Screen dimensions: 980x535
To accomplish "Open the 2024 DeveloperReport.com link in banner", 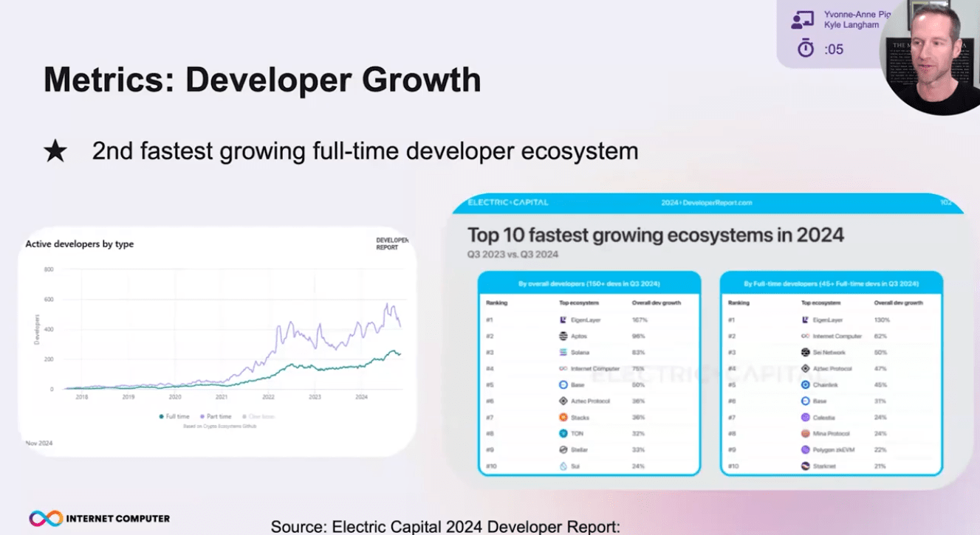I will pos(707,202).
